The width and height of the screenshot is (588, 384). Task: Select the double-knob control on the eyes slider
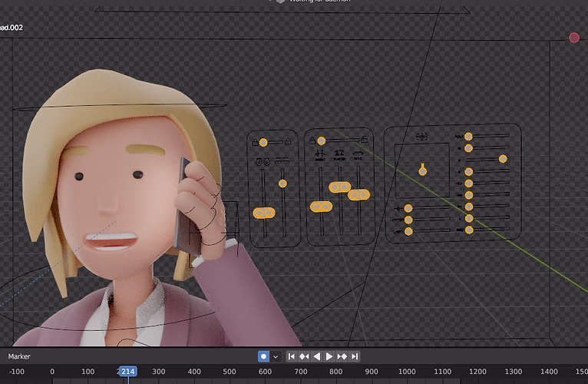click(x=264, y=213)
